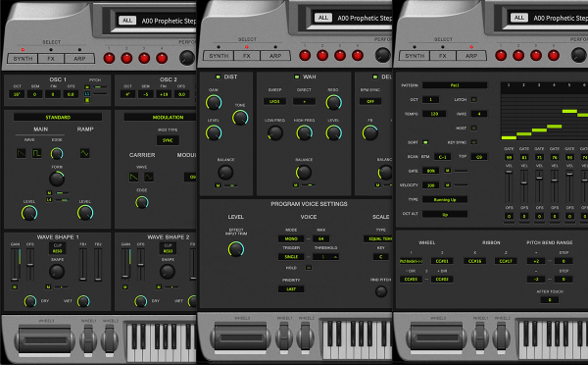Open the arpeggiator TYPE dropdown
Screen dimensions: 588x365
445,200
